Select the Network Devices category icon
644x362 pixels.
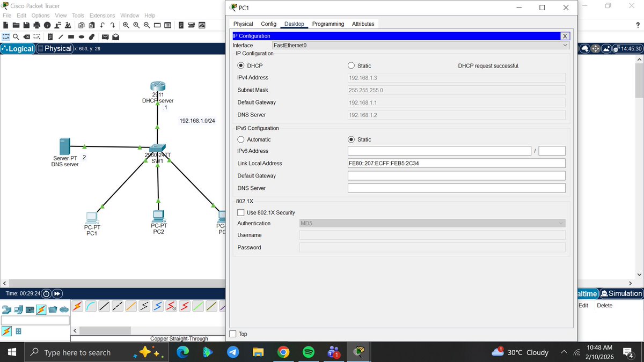point(6,309)
